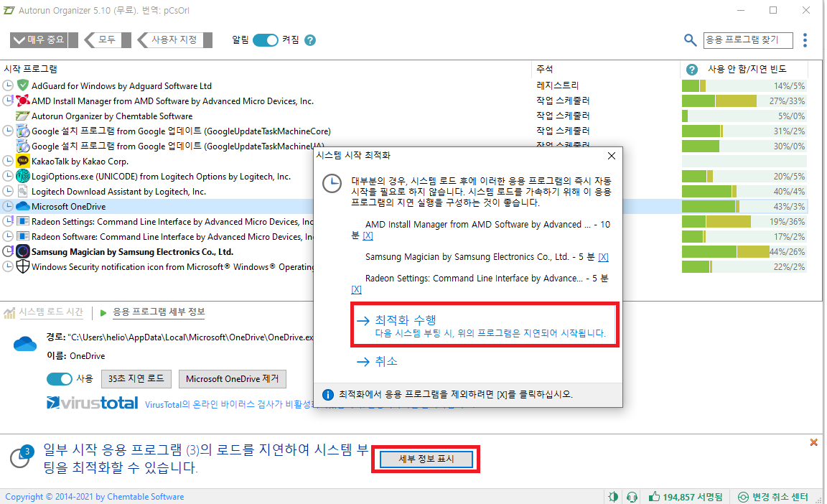Click 레지스트리 cell in AdGuard row
This screenshot has height=504, width=827.
pos(558,85)
